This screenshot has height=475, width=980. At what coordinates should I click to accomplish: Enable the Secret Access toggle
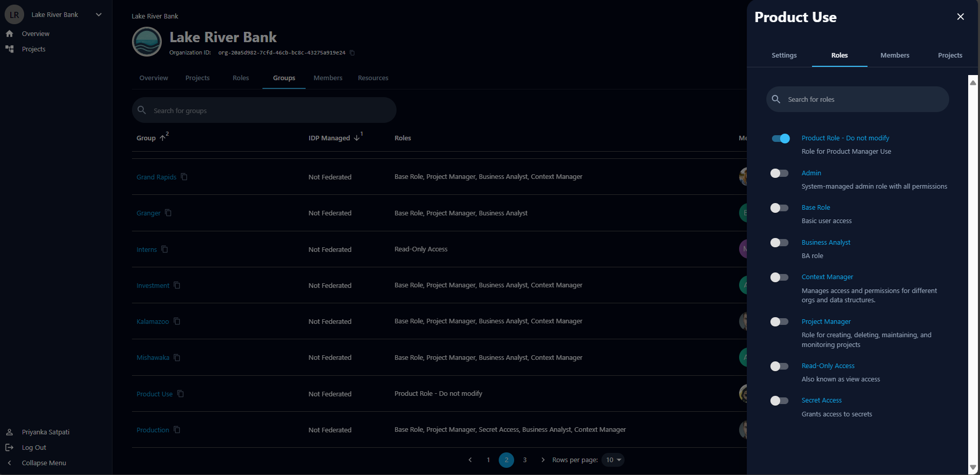point(779,400)
